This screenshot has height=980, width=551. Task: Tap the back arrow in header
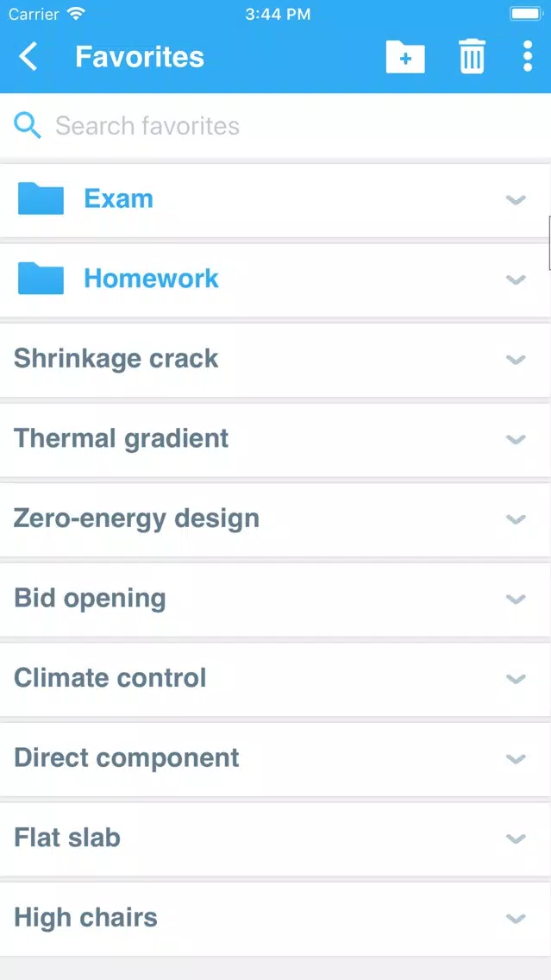pos(28,57)
